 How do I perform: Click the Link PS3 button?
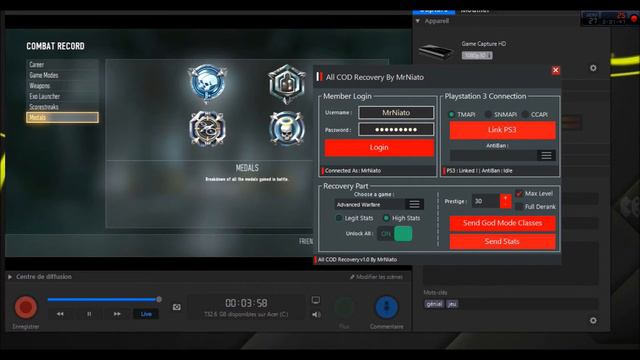502,130
